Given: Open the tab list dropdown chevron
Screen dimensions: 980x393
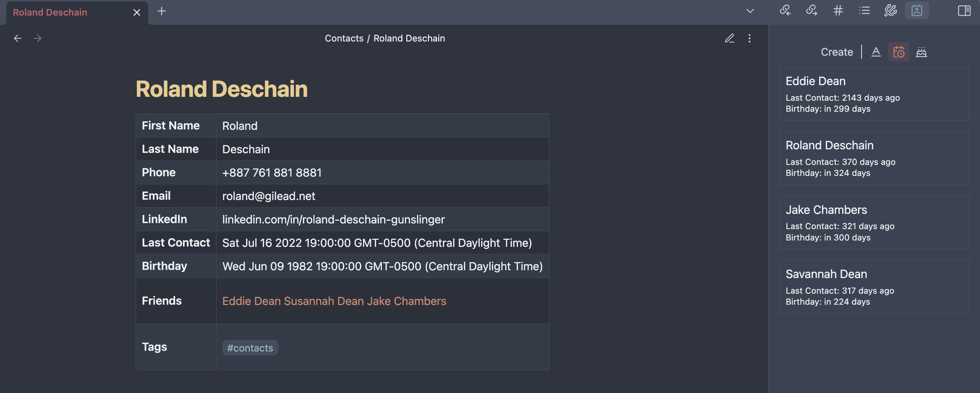Looking at the screenshot, I should [750, 11].
